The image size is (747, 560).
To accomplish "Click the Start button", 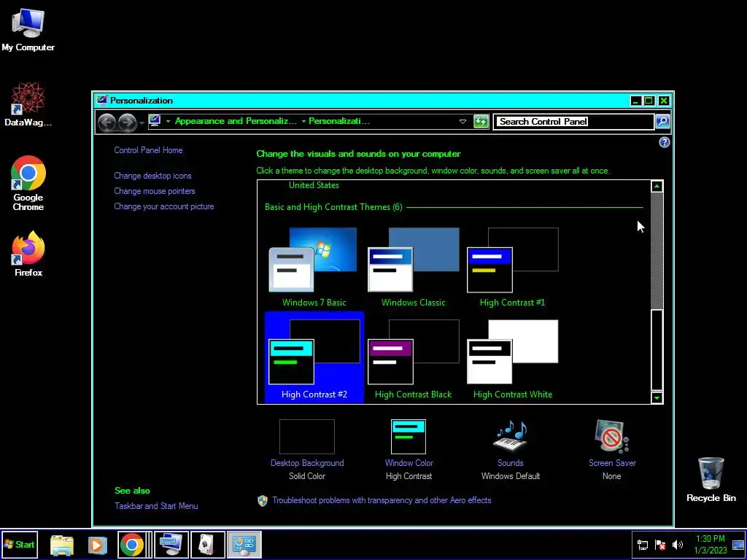I will [19, 544].
